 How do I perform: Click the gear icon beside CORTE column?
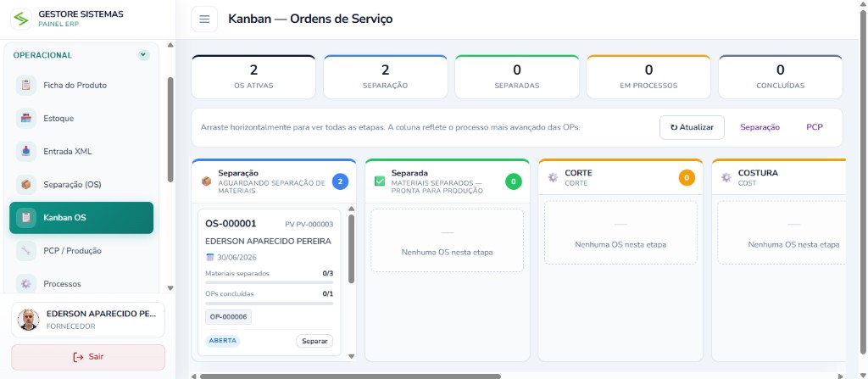point(553,177)
